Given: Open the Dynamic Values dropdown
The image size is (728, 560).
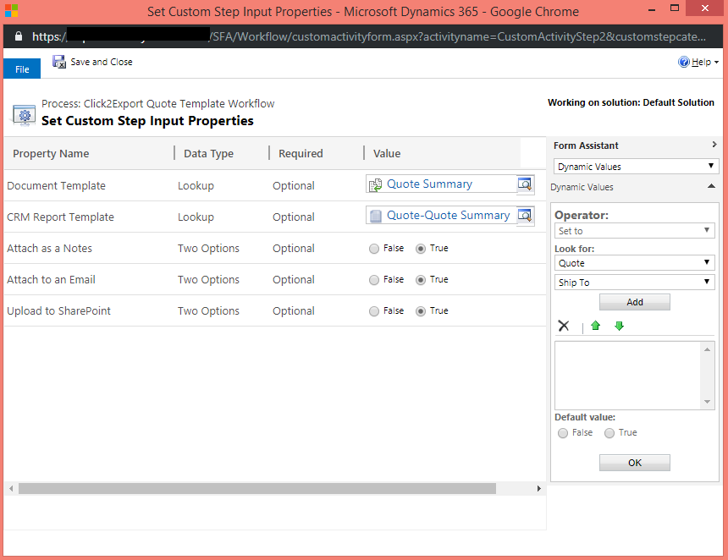Looking at the screenshot, I should click(x=635, y=167).
